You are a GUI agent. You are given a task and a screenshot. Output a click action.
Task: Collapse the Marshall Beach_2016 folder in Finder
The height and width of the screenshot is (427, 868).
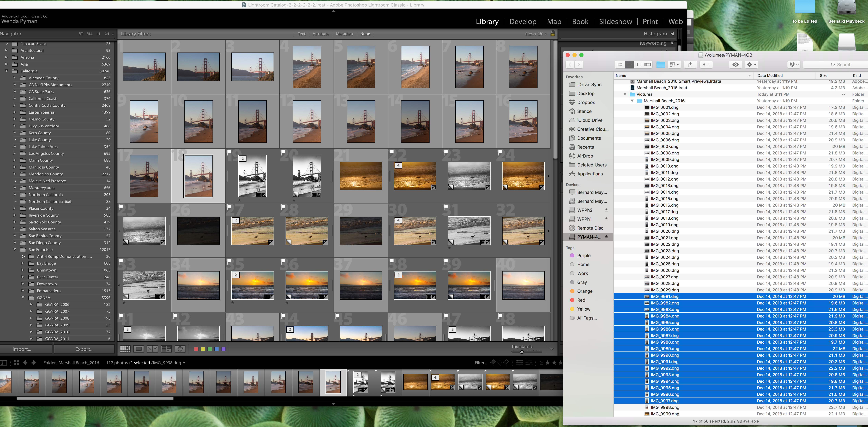632,101
